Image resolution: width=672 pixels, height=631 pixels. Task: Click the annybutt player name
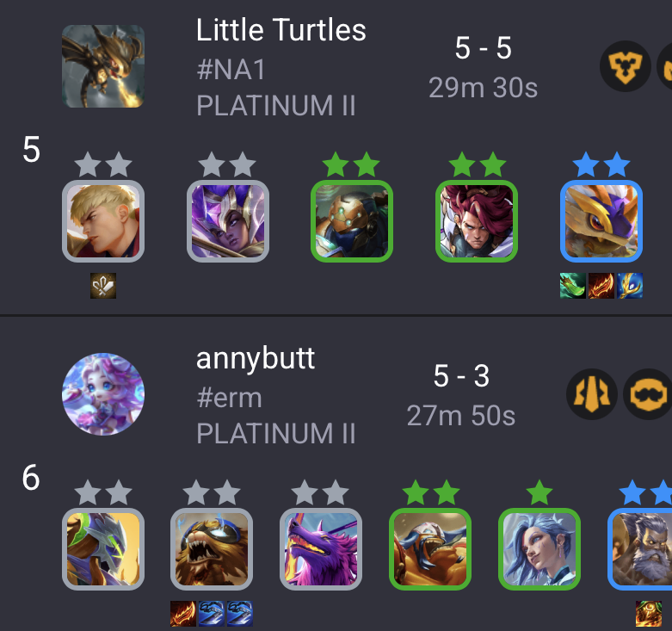pyautogui.click(x=256, y=359)
